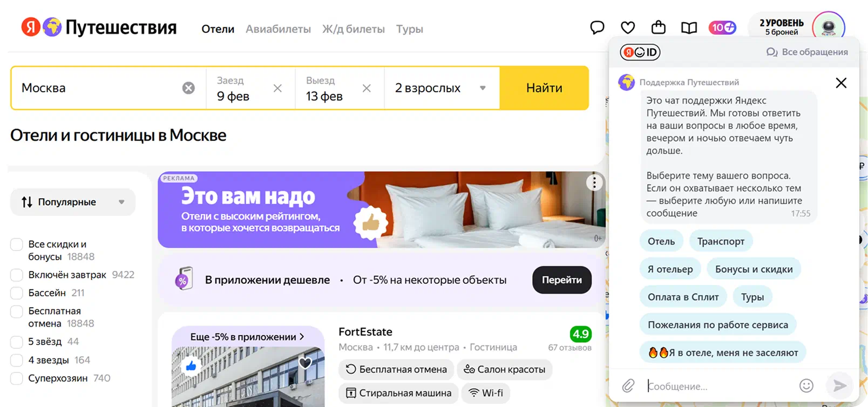This screenshot has height=407, width=868.
Task: Open favorites heart icon in header
Action: [x=628, y=28]
